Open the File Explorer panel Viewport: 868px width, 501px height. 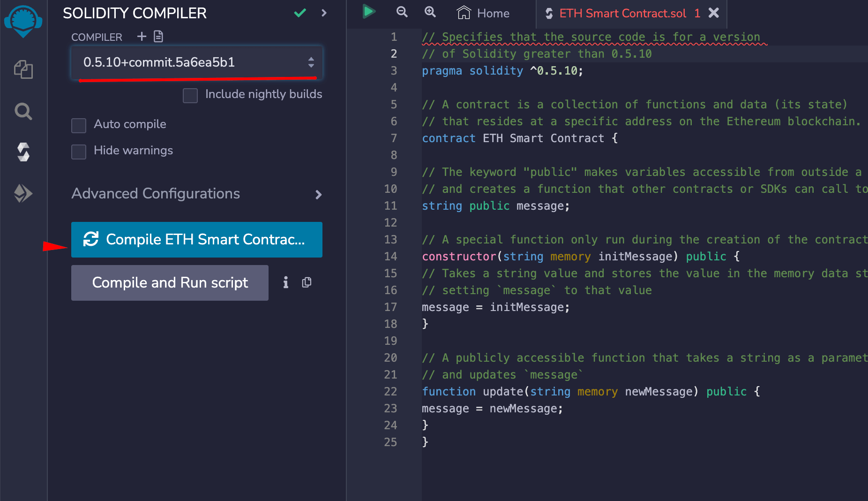coord(23,69)
